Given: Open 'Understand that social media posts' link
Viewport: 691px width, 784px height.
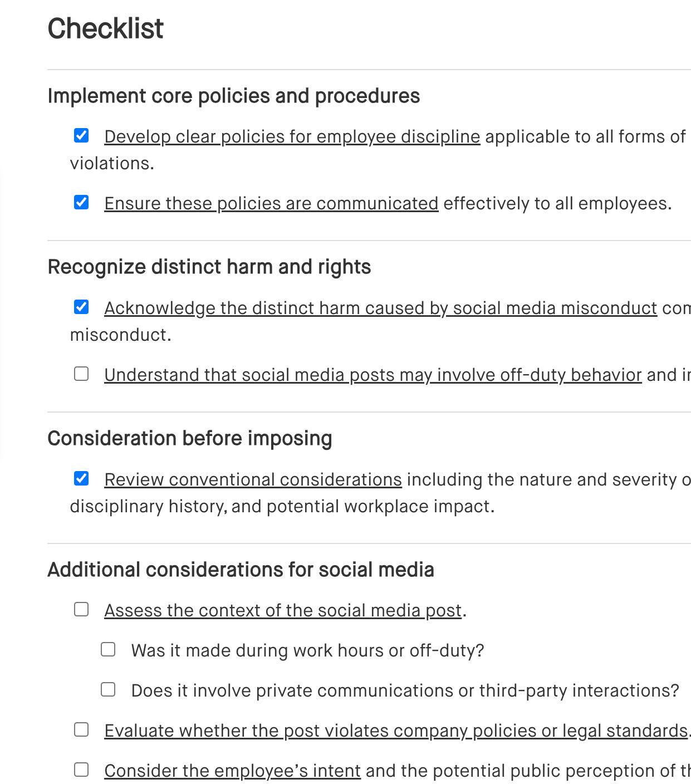Looking at the screenshot, I should coord(373,375).
